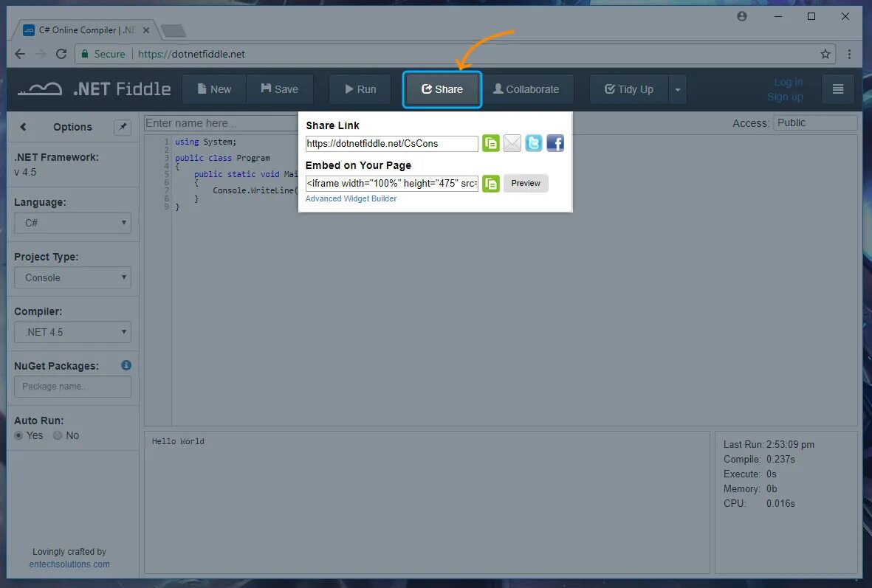Collapse the Options panel back arrow
This screenshot has width=872, height=588.
coord(23,127)
